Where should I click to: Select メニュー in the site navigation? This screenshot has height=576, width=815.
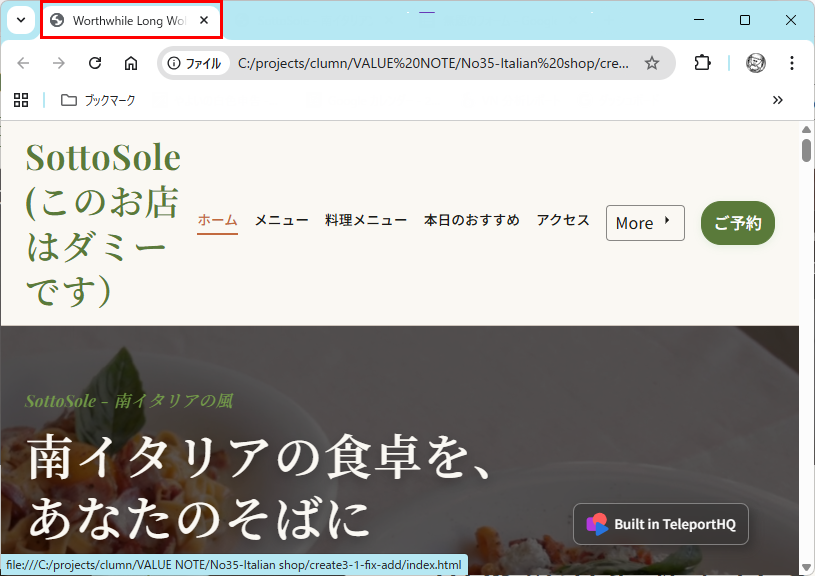281,220
